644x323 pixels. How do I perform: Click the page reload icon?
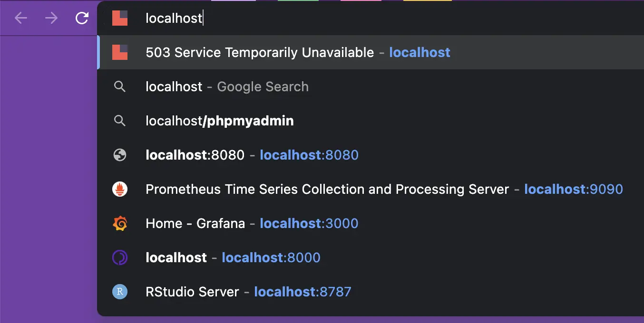click(82, 18)
